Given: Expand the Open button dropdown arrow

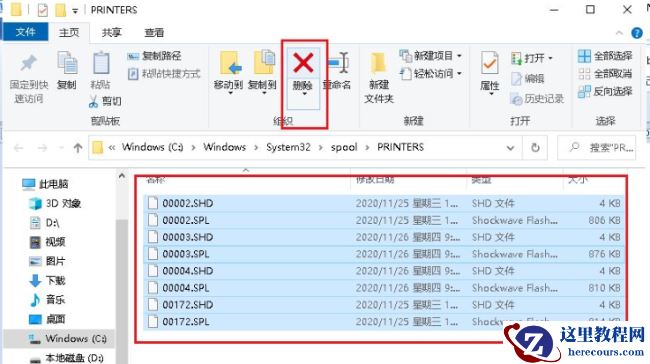Looking at the screenshot, I should [551, 58].
